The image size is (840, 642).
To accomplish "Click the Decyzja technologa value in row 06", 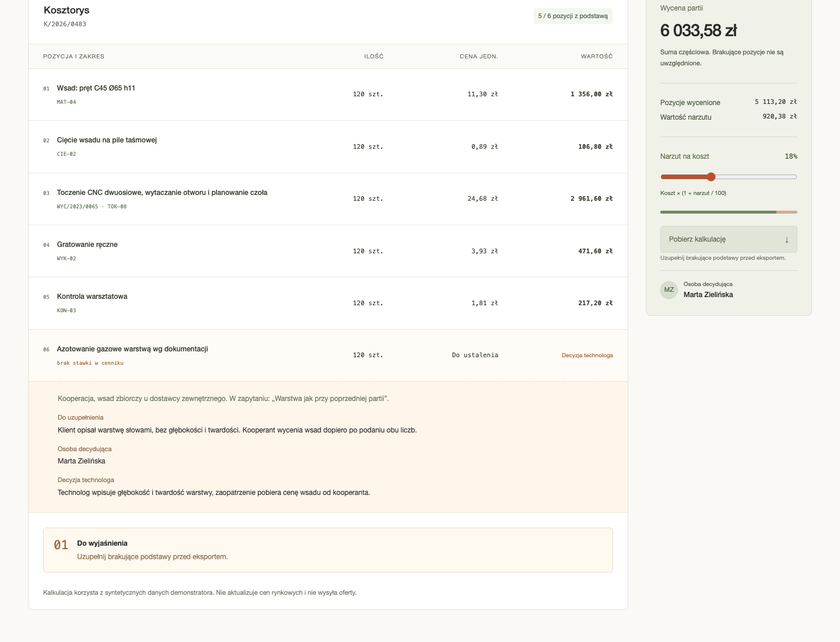I will pyautogui.click(x=587, y=355).
